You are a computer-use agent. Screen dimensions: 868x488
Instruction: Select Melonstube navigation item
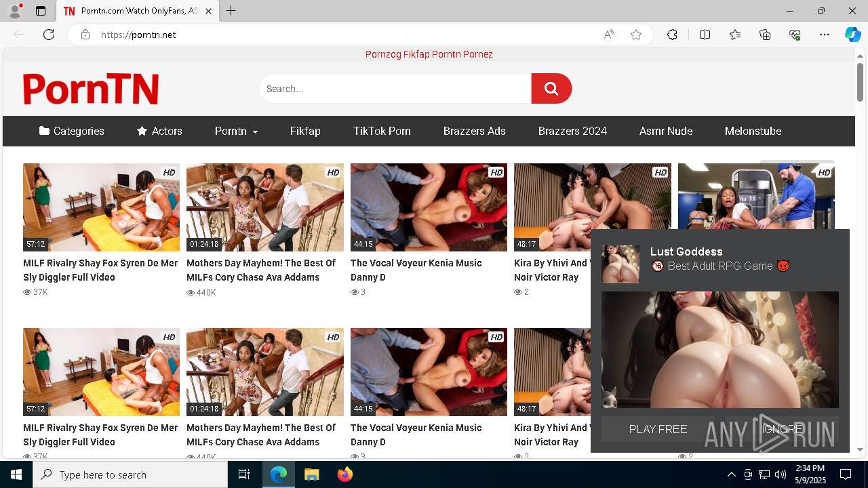pos(753,131)
